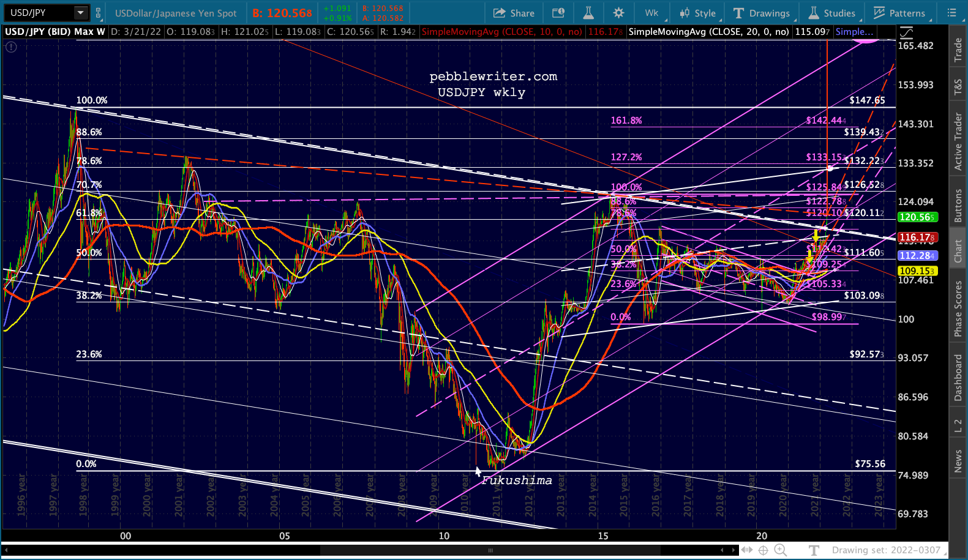Viewport: 968px width, 560px height.
Task: Click the zoom-in magnifier icon
Action: coord(781,550)
